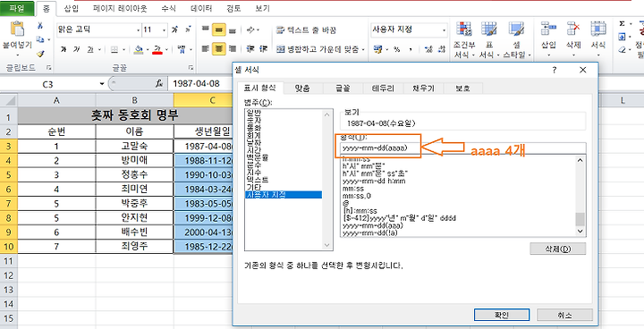Click the Delete cells (삭제) icon
The height and width of the screenshot is (329, 644).
click(573, 30)
